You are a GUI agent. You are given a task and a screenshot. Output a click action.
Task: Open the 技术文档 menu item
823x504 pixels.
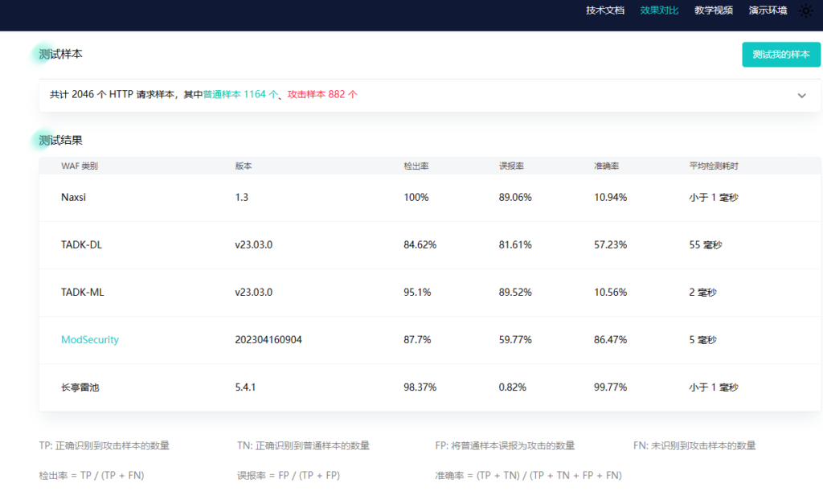pyautogui.click(x=604, y=10)
